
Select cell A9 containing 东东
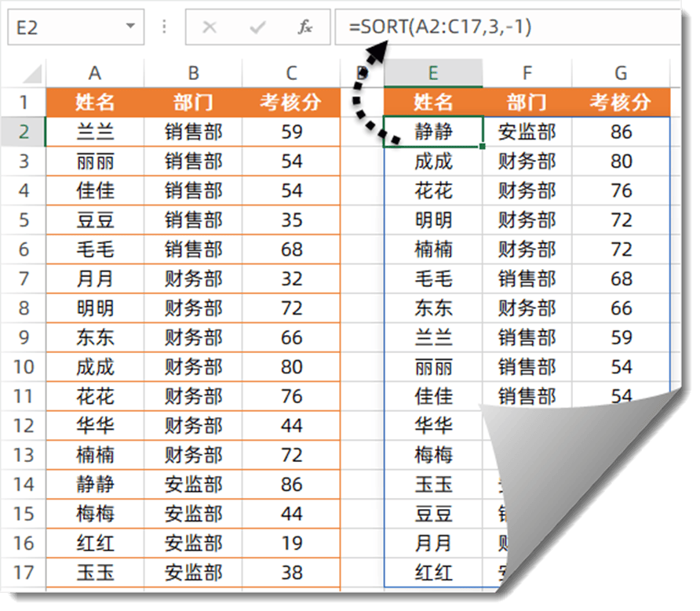click(95, 337)
